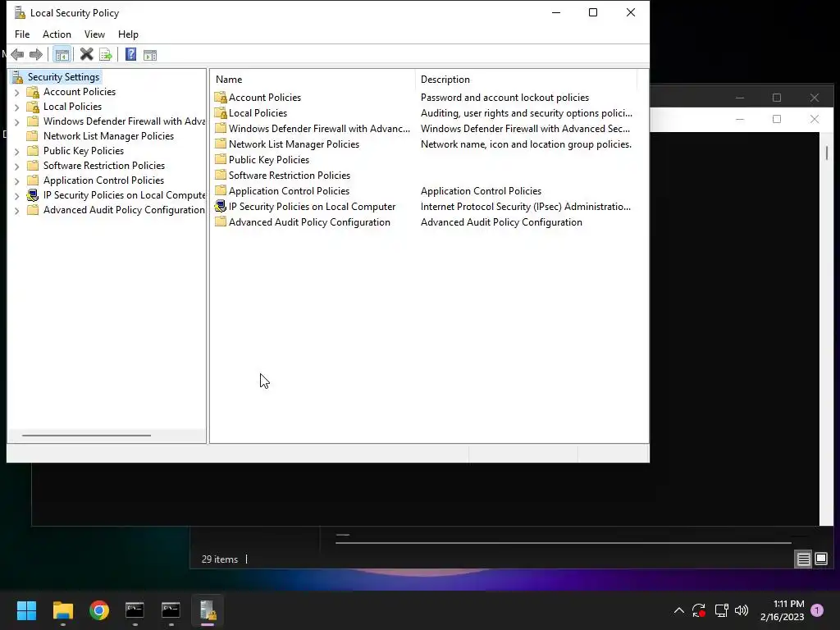Switch to details view in background Explorer window
The width and height of the screenshot is (840, 630).
tap(803, 559)
